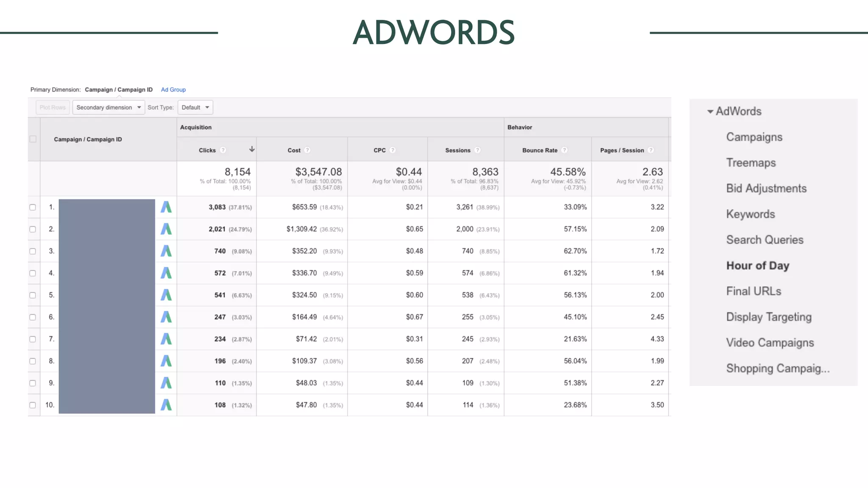Image resolution: width=868 pixels, height=488 pixels.
Task: Click the total cost value $3,547.08
Action: (x=319, y=172)
